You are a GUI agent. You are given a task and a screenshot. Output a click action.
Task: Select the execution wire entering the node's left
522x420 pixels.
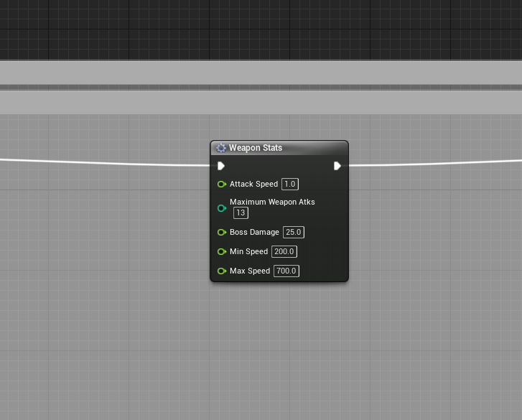coord(108,162)
